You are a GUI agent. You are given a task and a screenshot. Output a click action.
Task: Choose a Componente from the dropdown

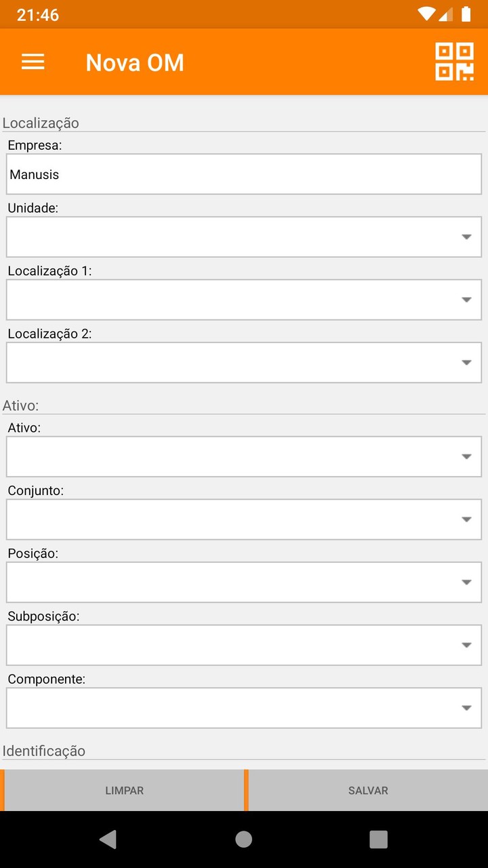tap(244, 708)
